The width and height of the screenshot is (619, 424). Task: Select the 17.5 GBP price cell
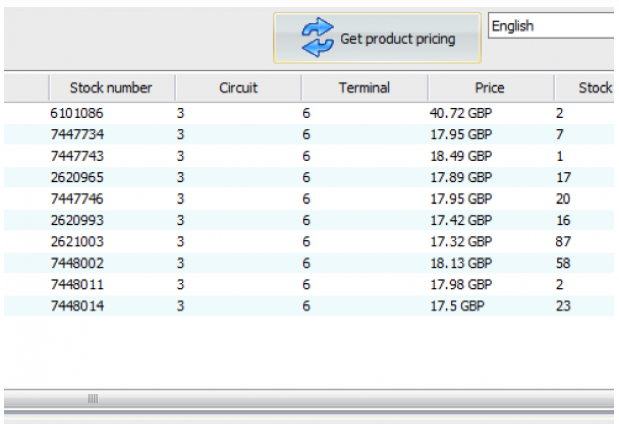click(456, 306)
